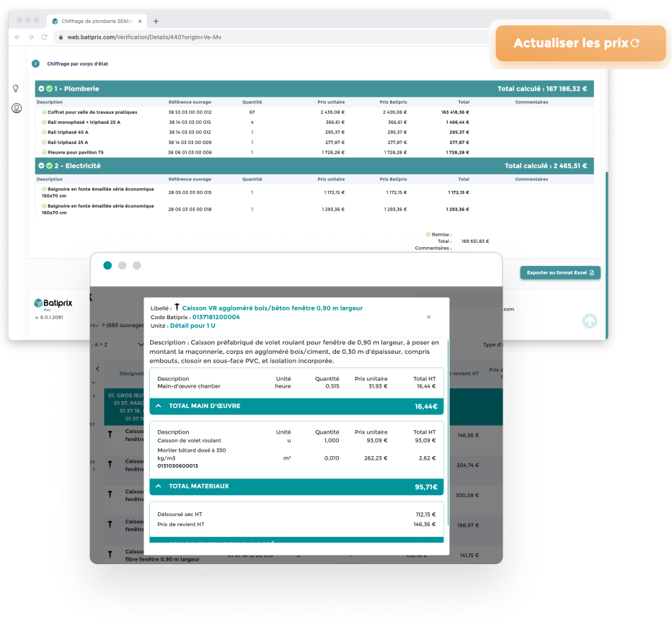
Task: Collapse the TOTAL MAIN D'ŒUVRE section
Action: (159, 406)
